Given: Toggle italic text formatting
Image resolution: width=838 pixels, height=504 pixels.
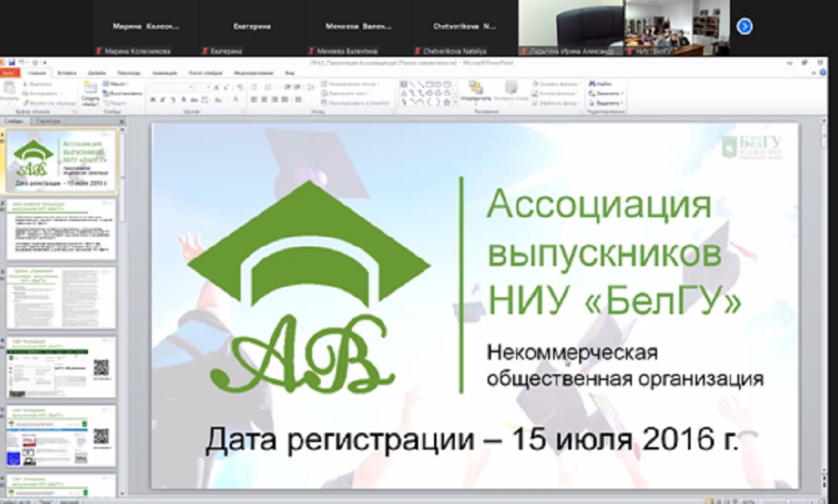Looking at the screenshot, I should pos(163,100).
